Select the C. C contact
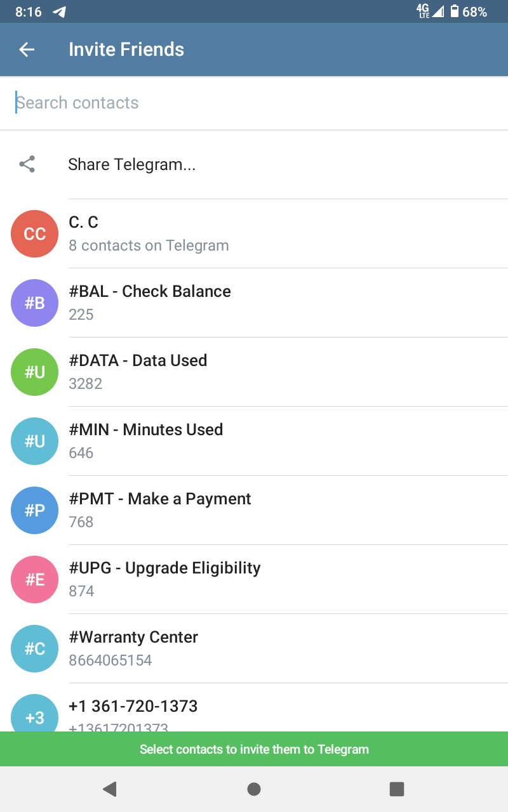Image resolution: width=508 pixels, height=812 pixels. [x=254, y=233]
